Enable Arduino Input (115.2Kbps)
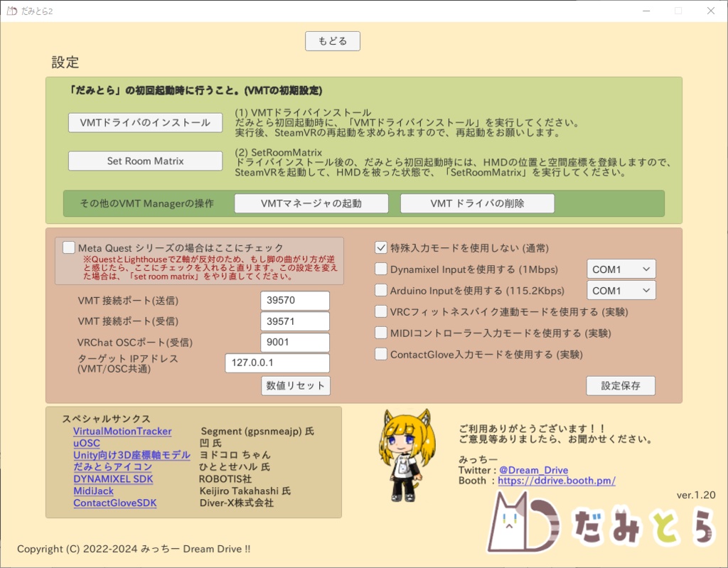The image size is (728, 568). coord(380,290)
